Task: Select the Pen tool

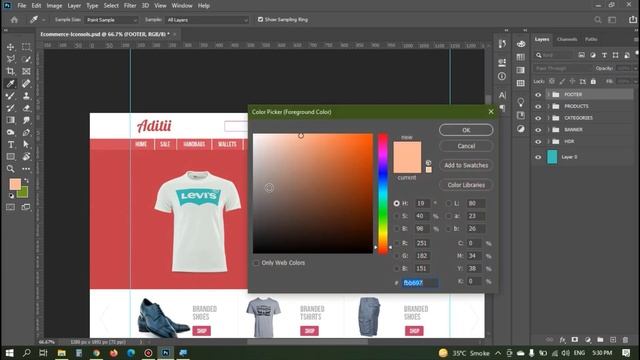Action: 26,133
